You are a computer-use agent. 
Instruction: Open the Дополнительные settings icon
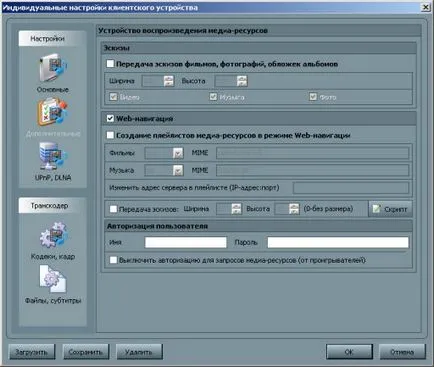click(x=53, y=113)
